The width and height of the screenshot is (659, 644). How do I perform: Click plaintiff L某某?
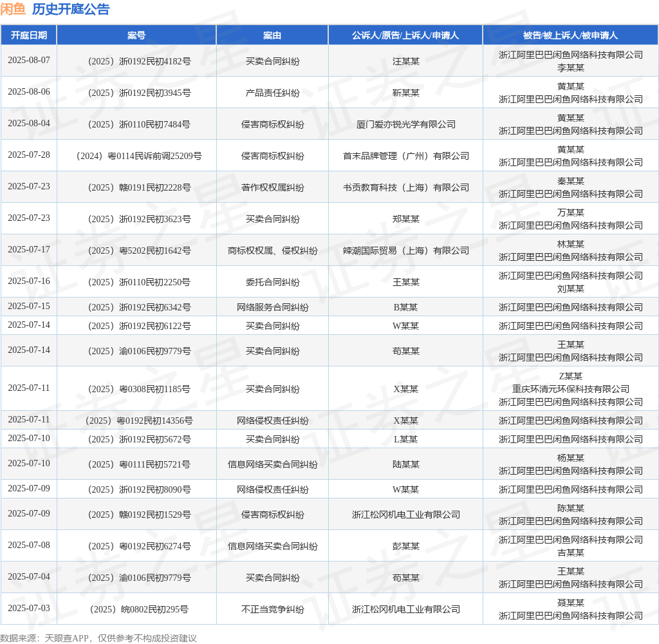[405, 440]
